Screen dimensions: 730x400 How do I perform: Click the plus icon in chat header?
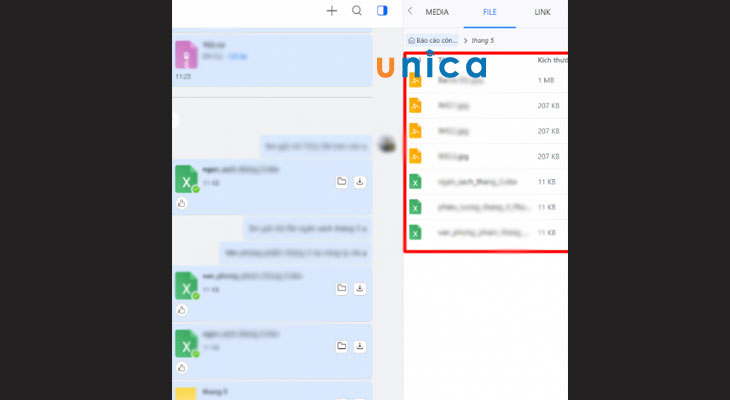click(x=331, y=11)
